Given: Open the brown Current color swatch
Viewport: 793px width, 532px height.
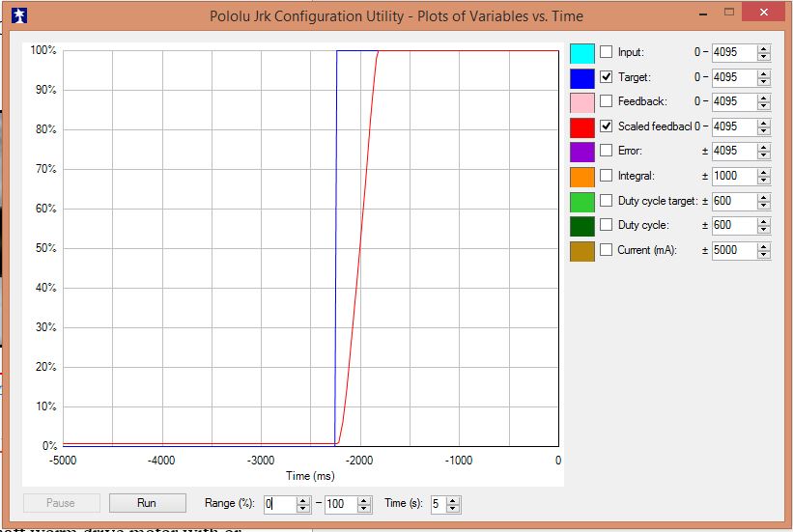Looking at the screenshot, I should (x=582, y=251).
